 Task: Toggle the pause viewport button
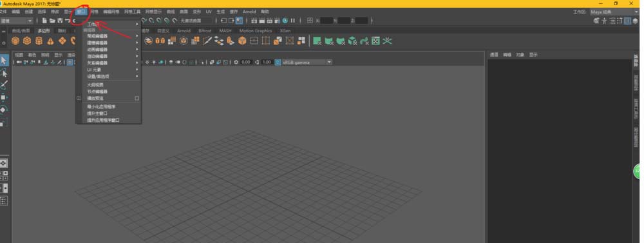[x=293, y=21]
